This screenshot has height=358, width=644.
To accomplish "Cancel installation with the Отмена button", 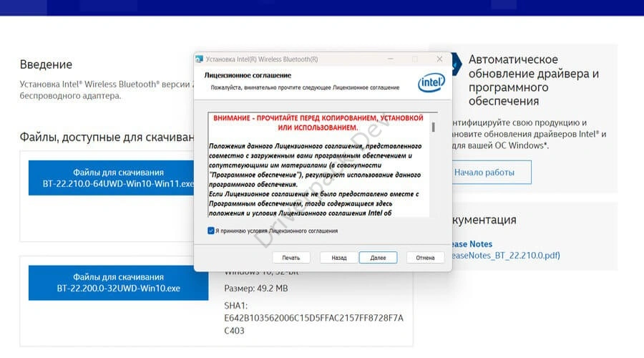I will tap(425, 258).
